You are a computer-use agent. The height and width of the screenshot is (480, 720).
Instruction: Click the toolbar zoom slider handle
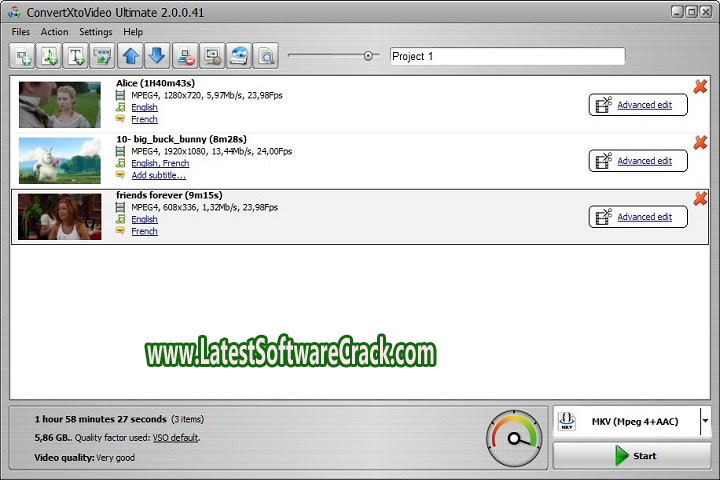[369, 56]
